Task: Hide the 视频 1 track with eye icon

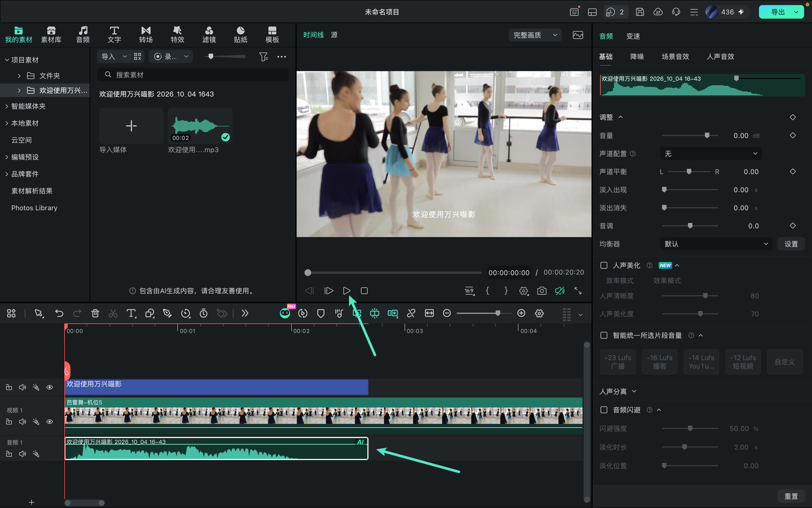Action: [50, 422]
